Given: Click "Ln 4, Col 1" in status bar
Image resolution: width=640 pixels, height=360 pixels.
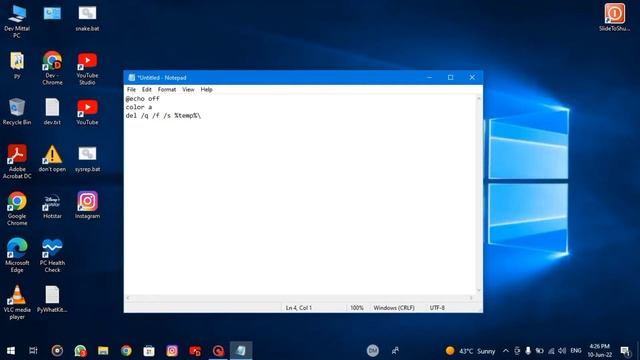Looking at the screenshot, I should [x=299, y=308].
